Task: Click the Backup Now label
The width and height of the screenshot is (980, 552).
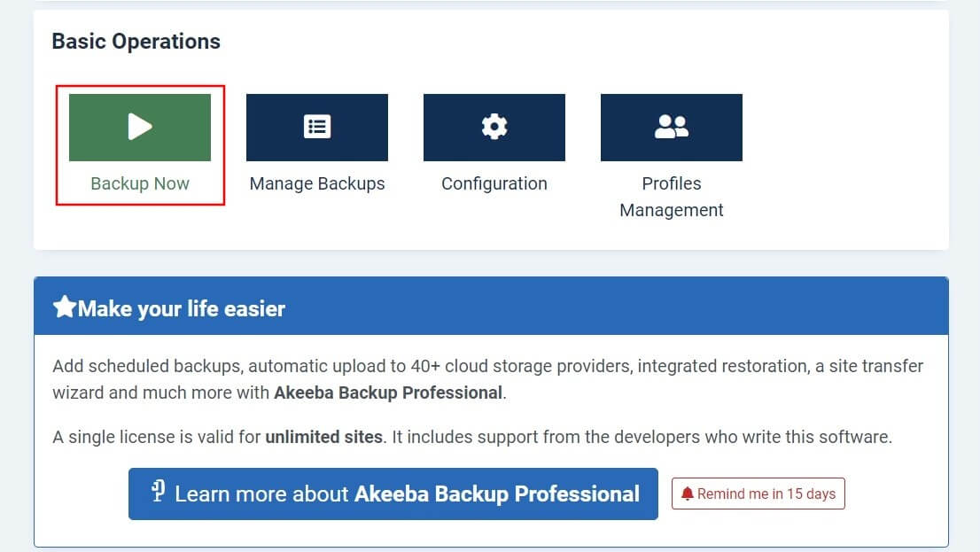Action: [140, 183]
